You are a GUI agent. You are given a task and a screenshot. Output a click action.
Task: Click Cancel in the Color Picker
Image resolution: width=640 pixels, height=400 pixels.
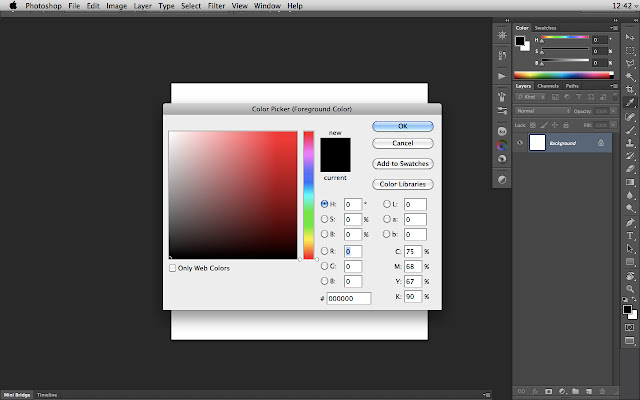coord(403,143)
